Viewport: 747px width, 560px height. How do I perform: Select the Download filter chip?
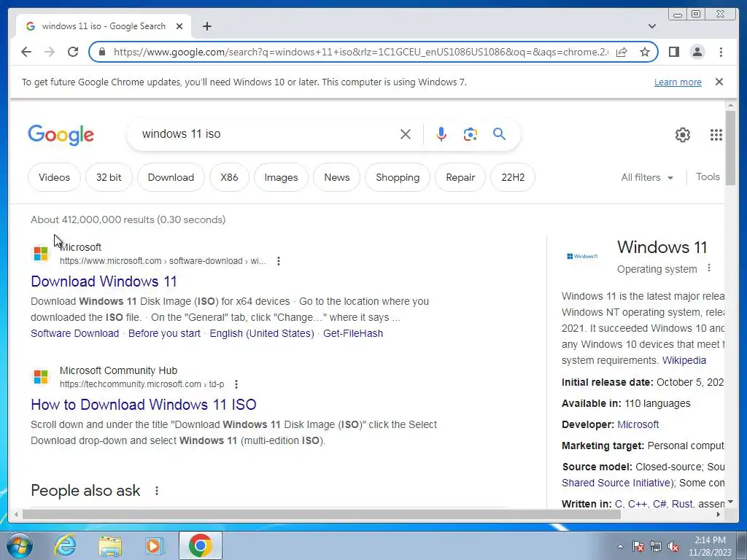pyautogui.click(x=171, y=177)
